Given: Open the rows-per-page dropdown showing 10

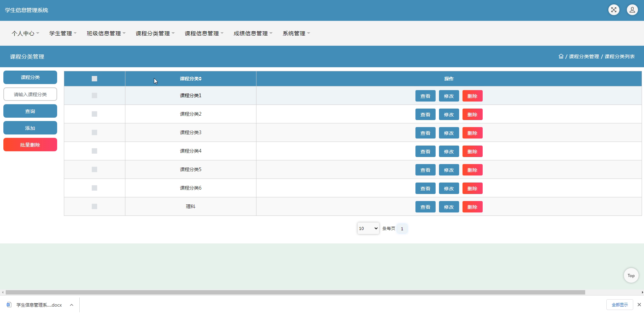Looking at the screenshot, I should point(368,228).
